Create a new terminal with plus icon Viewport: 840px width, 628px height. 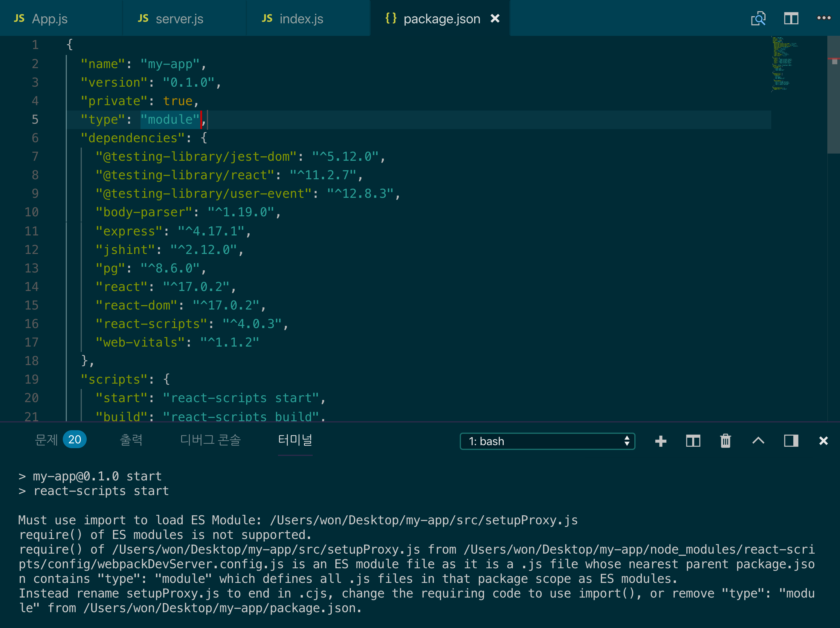661,441
